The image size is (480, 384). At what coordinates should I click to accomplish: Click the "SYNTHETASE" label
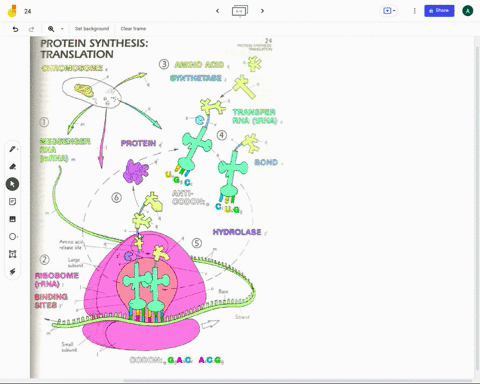(196, 78)
